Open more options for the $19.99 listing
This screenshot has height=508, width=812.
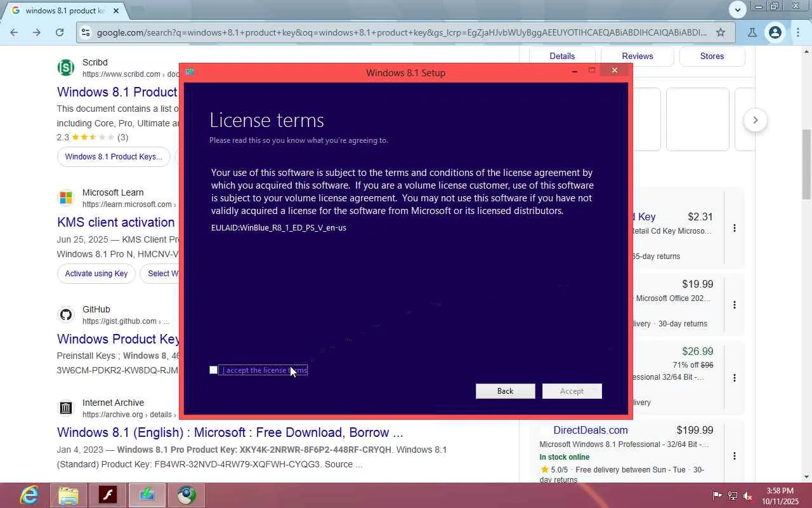735,305
